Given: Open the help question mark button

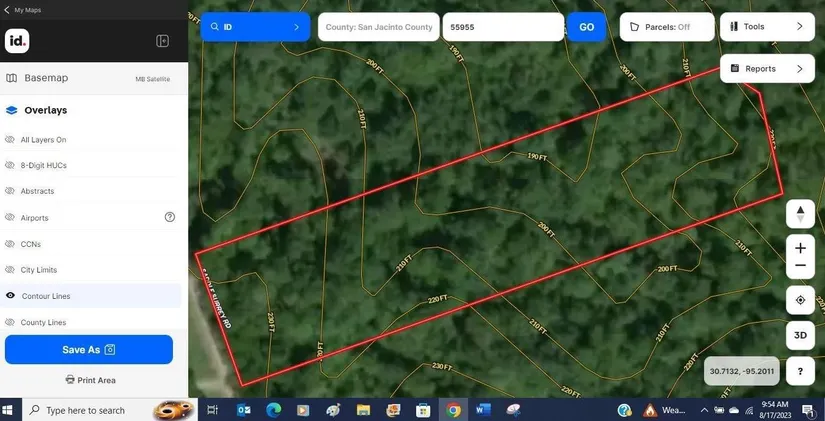Looking at the screenshot, I should click(800, 371).
